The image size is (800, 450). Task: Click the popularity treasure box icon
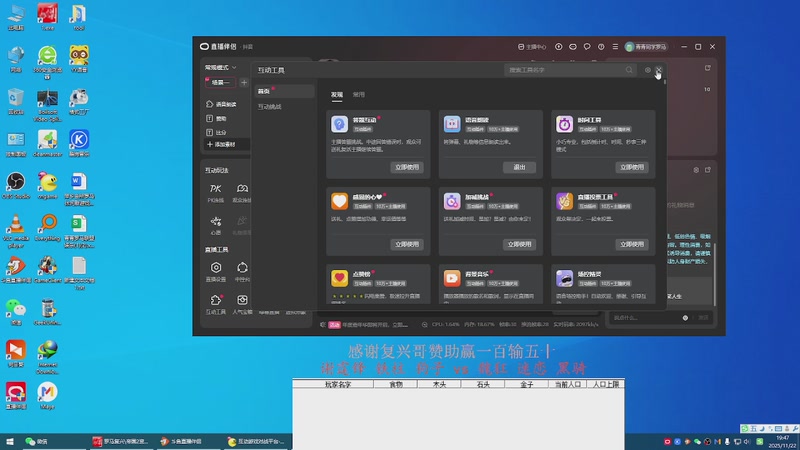pyautogui.click(x=242, y=300)
